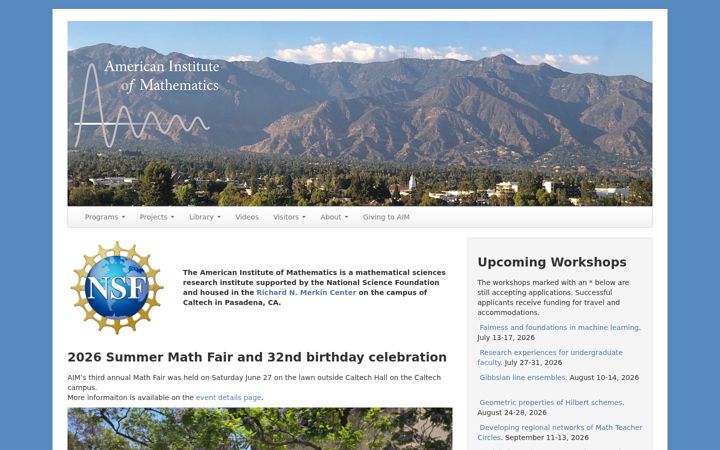Open the Programs dropdown menu

tap(105, 217)
